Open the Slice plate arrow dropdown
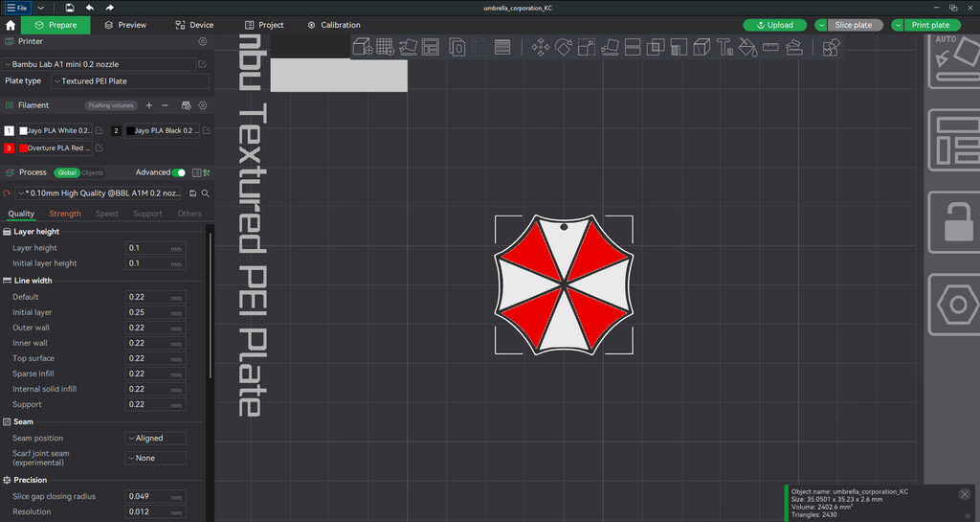The height and width of the screenshot is (522, 980). tap(821, 25)
